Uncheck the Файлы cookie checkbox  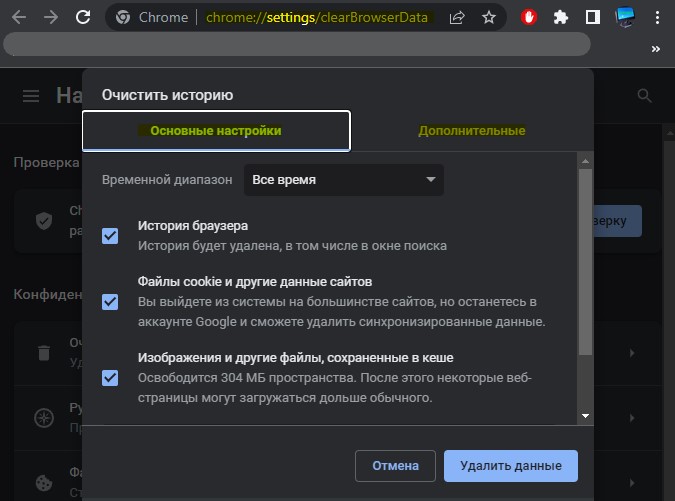click(x=110, y=302)
